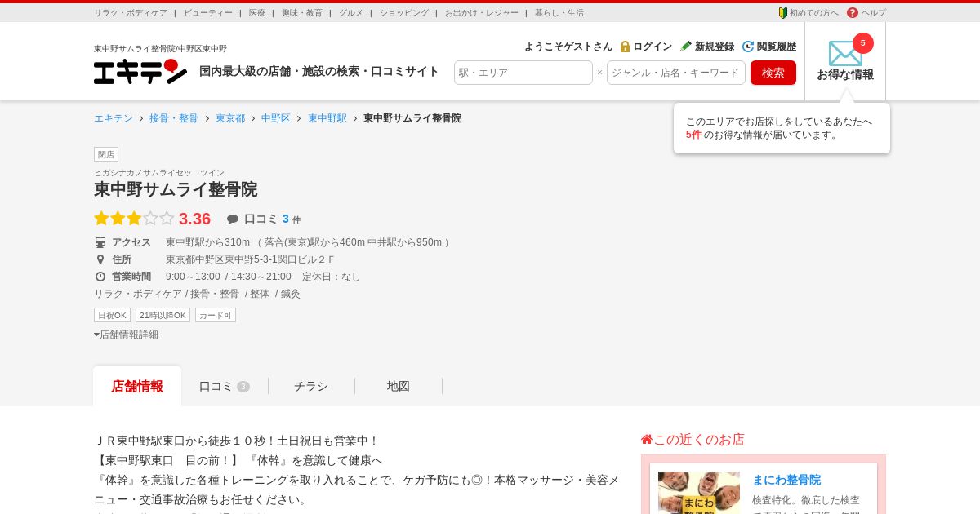Screen dimensions: 980x514
Task: Click the notification badge showing 5
Action: pos(862,43)
